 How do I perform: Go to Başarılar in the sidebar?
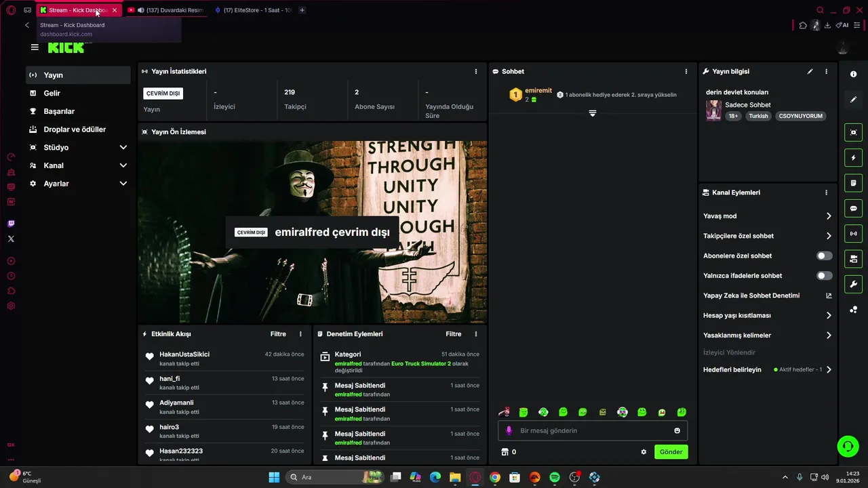tap(78, 111)
